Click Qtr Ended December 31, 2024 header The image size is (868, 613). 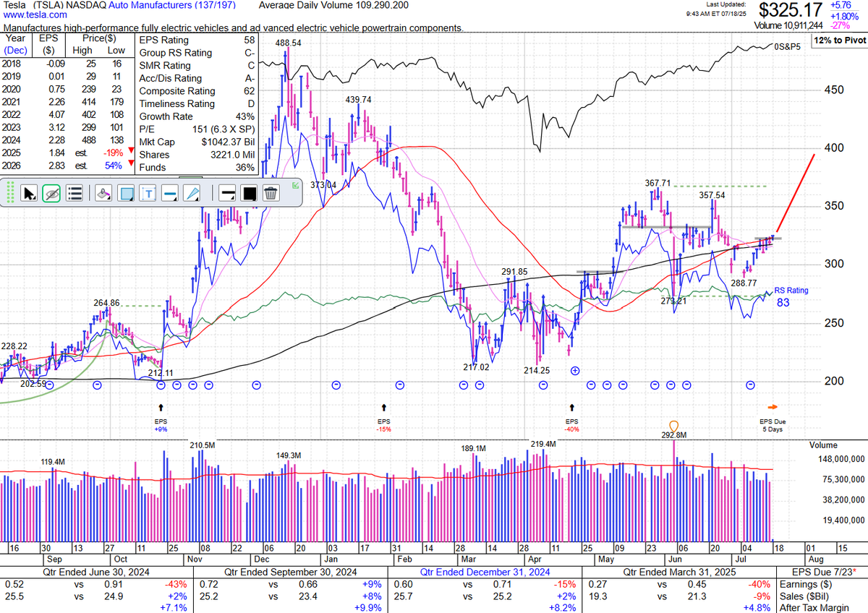[x=485, y=571]
